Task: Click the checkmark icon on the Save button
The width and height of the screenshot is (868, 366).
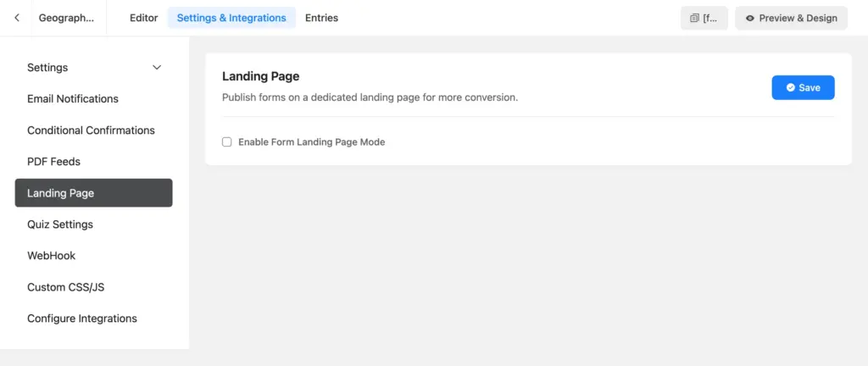Action: click(791, 87)
